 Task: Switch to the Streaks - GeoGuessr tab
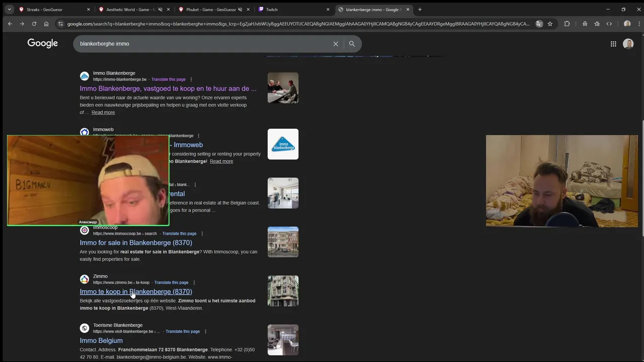53,9
